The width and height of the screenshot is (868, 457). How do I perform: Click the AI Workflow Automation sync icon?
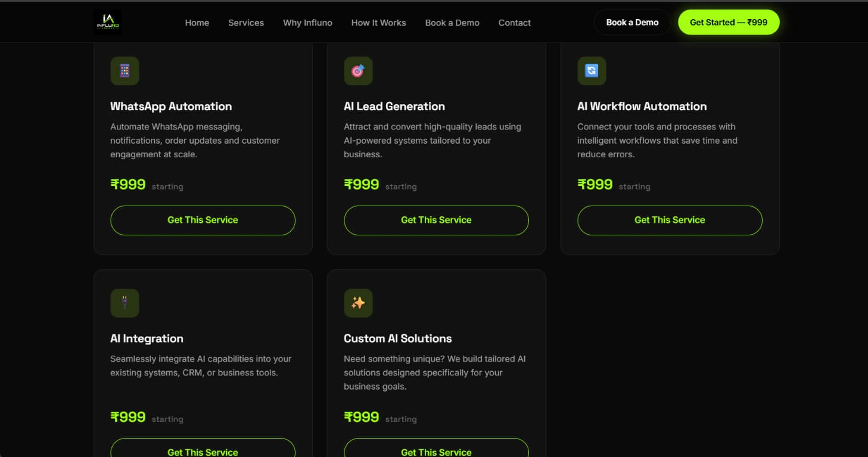tap(592, 71)
